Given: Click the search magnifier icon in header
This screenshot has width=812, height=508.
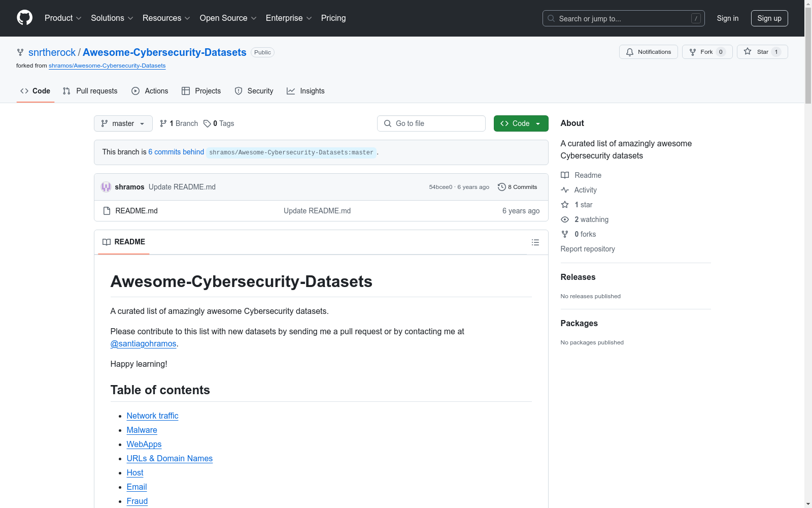Looking at the screenshot, I should tap(551, 18).
